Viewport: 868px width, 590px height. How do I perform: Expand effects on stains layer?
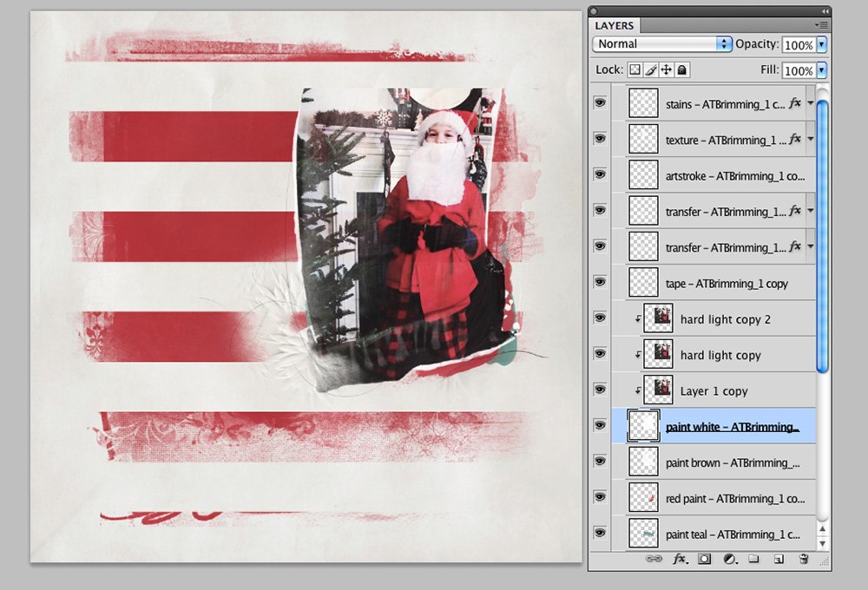[x=811, y=103]
